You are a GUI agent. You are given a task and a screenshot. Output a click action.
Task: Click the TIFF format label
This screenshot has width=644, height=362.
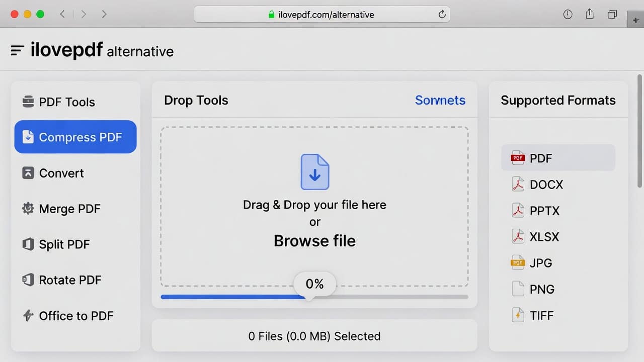pyautogui.click(x=541, y=316)
